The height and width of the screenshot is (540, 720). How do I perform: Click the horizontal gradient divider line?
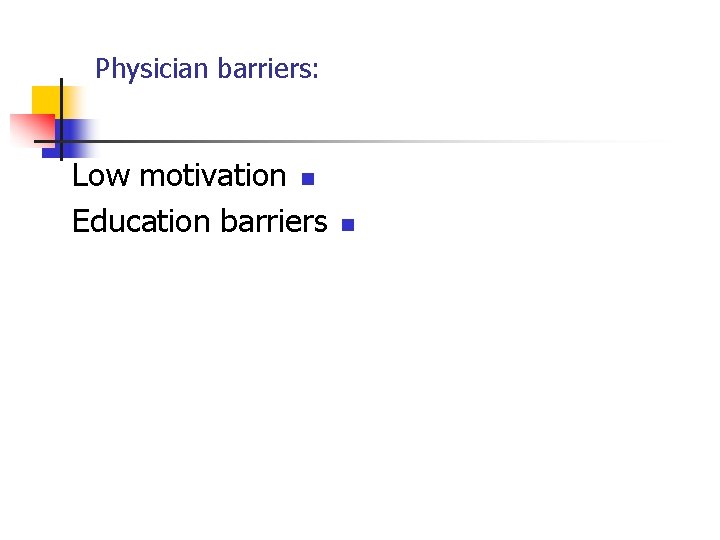click(x=349, y=141)
